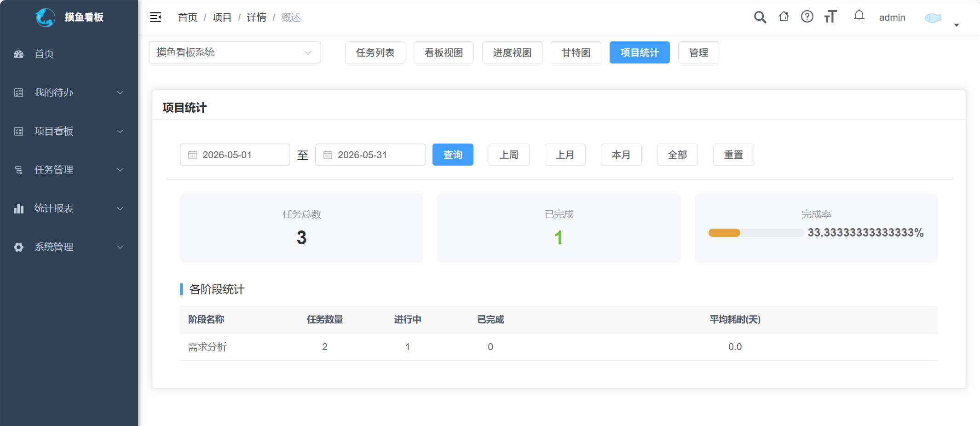Switch to the 管理 tab
980x426 pixels.
point(698,52)
